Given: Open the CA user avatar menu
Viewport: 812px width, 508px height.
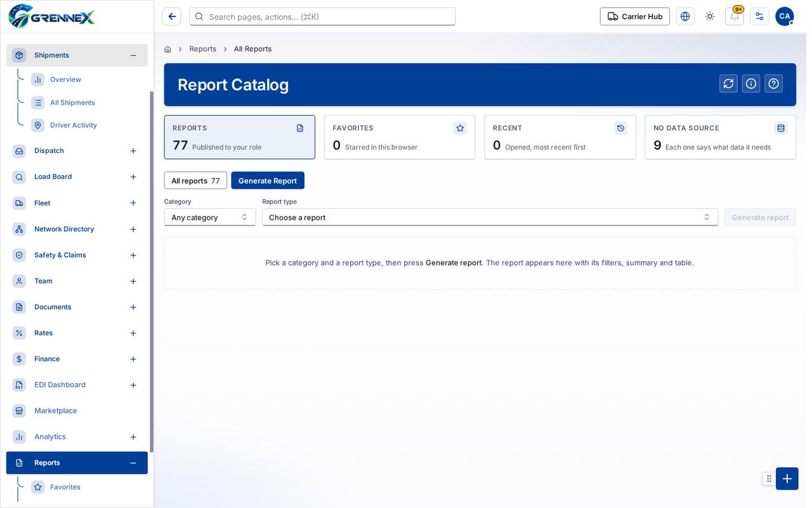Looking at the screenshot, I should click(x=785, y=17).
